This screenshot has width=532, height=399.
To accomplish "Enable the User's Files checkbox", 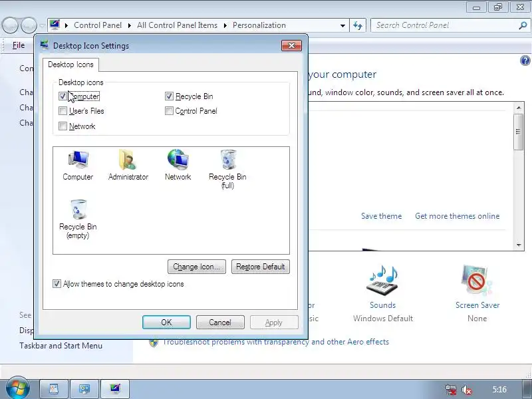I will click(63, 111).
